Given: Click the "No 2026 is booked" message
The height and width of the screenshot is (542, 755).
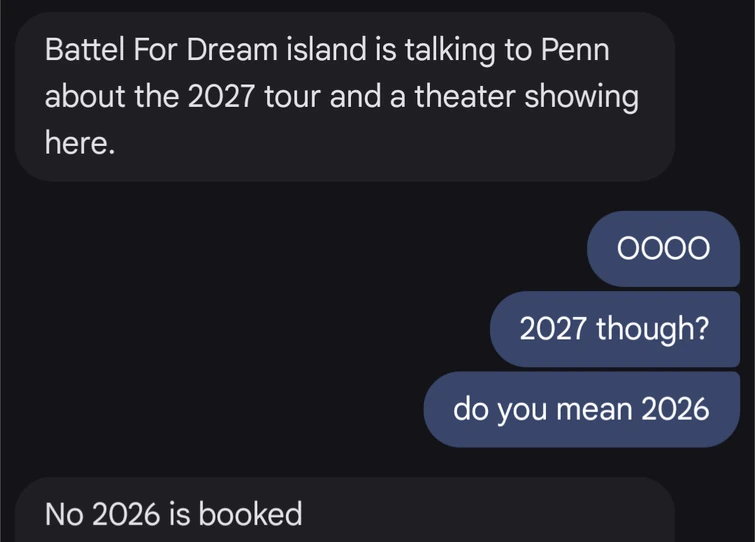Looking at the screenshot, I should [173, 514].
